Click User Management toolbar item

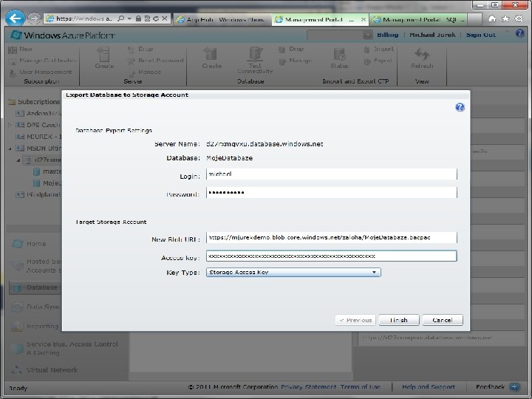[x=41, y=72]
